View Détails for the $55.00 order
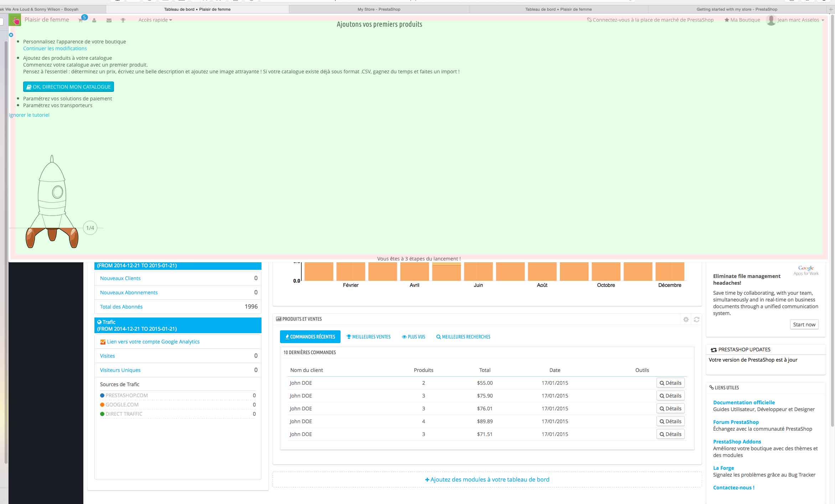This screenshot has height=504, width=835. 670,383
